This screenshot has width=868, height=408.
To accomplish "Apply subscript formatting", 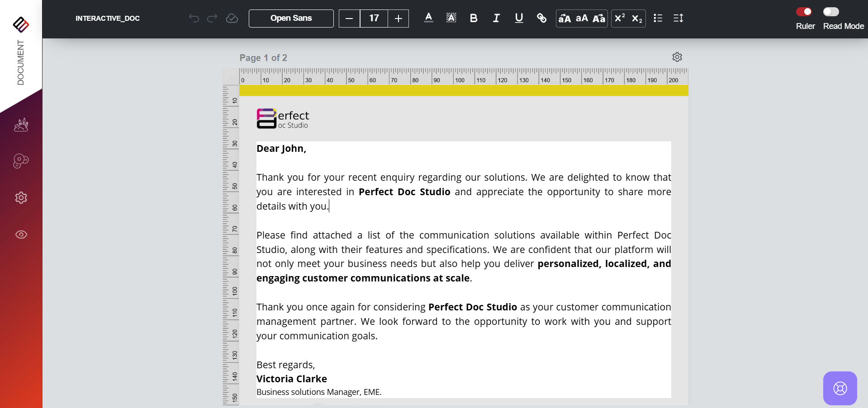I will pyautogui.click(x=637, y=19).
